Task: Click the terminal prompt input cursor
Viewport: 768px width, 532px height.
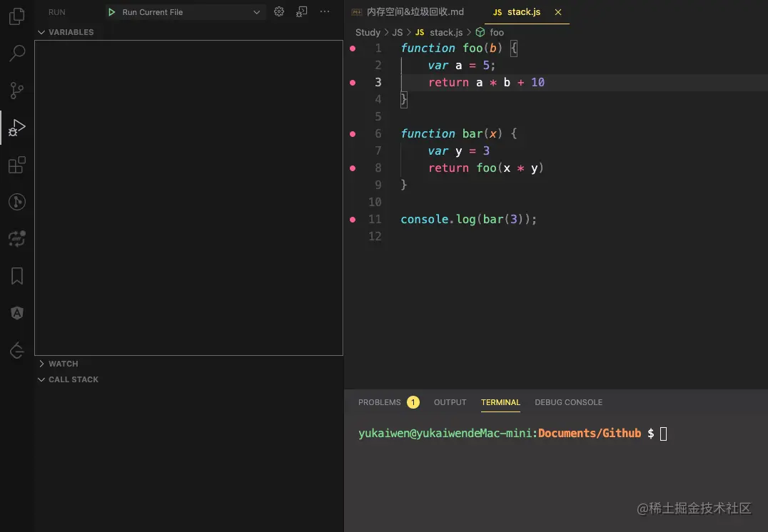Action: click(663, 434)
